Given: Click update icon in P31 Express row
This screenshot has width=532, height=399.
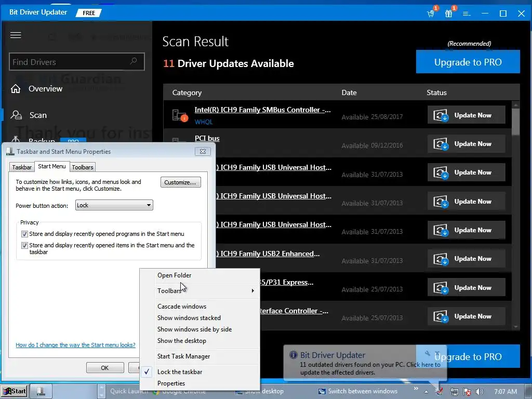Looking at the screenshot, I should click(441, 288).
